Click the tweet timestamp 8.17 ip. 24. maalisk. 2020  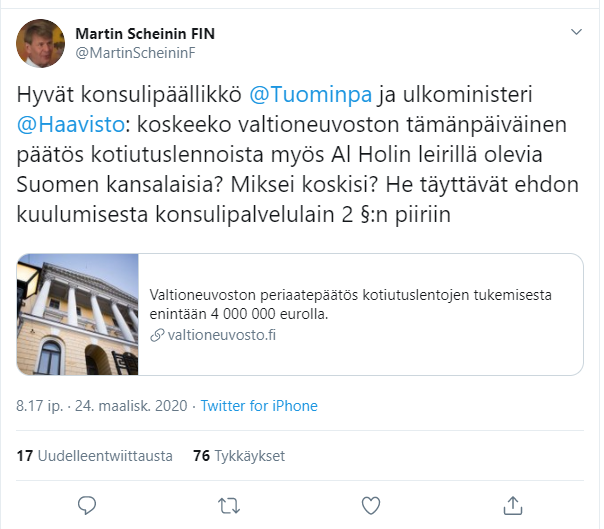(x=99, y=406)
